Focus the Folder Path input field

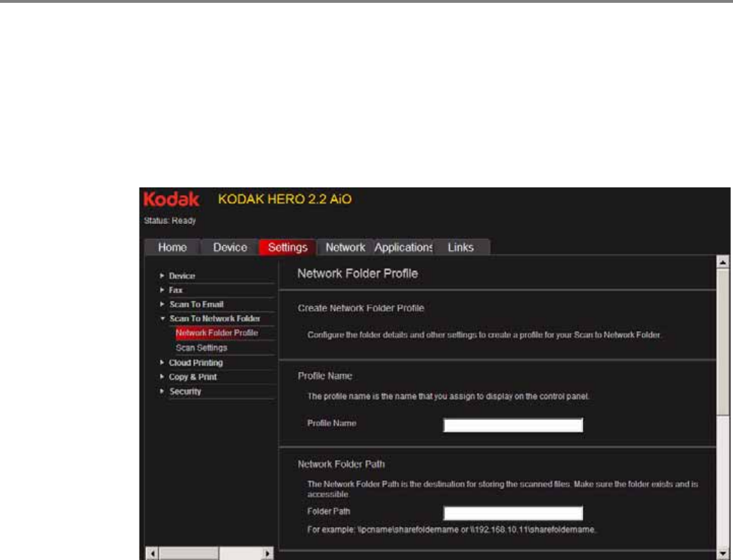coord(513,513)
